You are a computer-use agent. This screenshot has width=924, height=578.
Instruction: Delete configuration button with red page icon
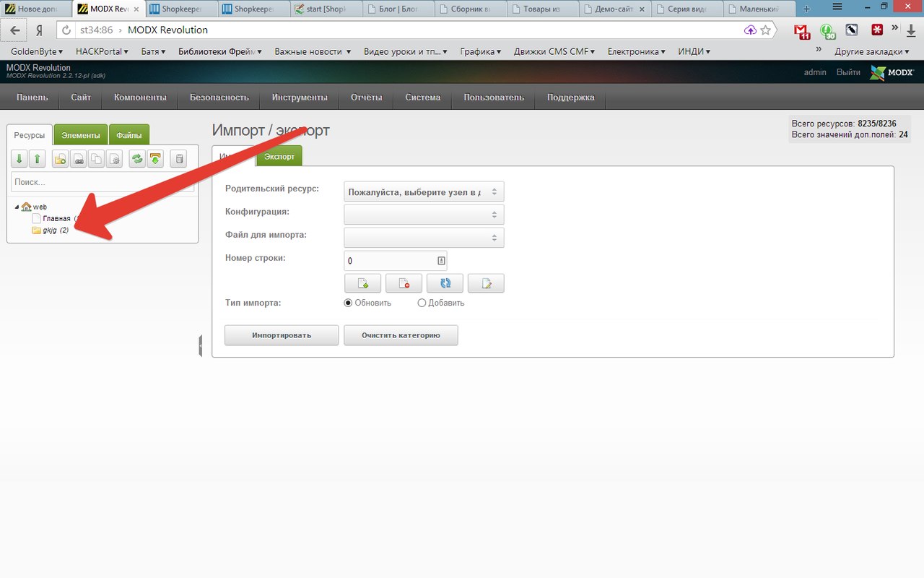(404, 283)
